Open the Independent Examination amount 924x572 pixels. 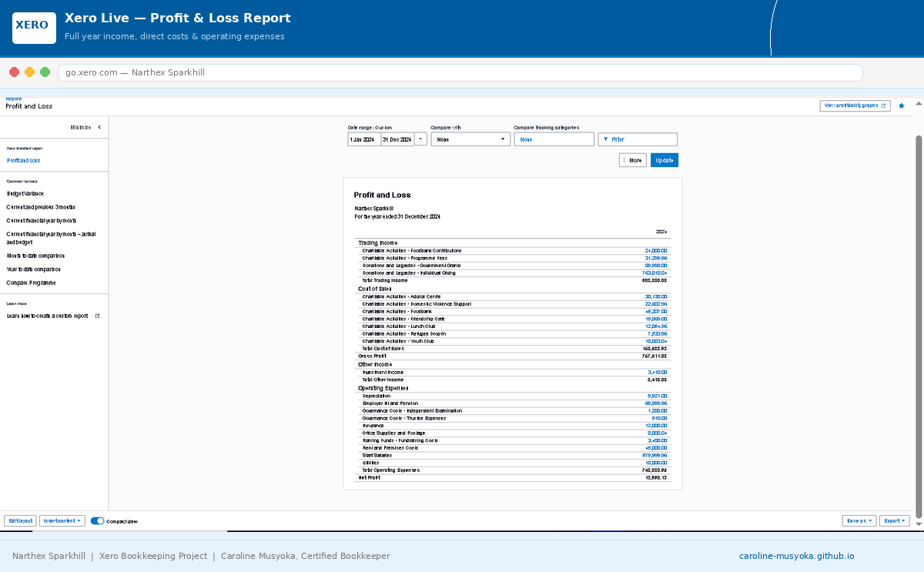click(658, 410)
